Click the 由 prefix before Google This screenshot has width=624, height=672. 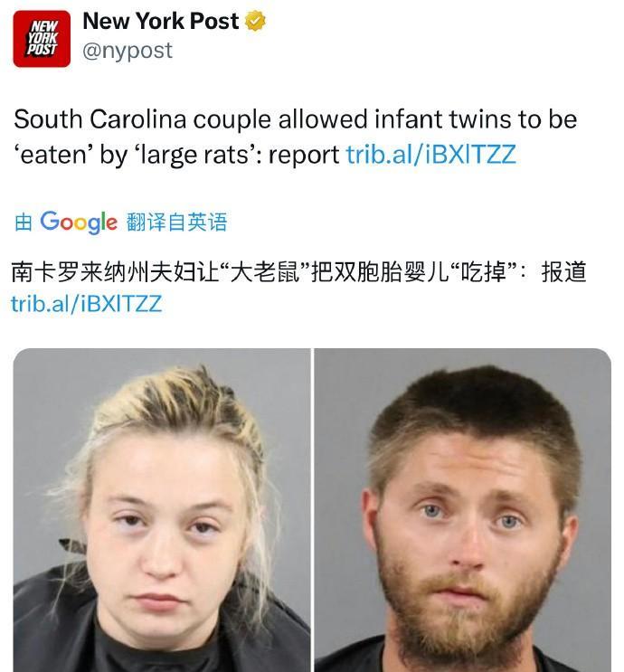pos(24,222)
